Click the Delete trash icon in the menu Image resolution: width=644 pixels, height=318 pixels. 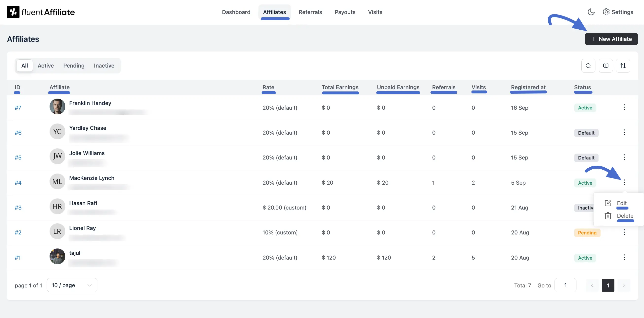point(608,215)
